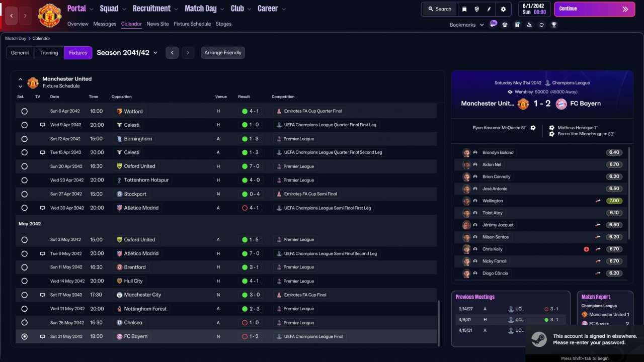The height and width of the screenshot is (362, 644).
Task: Select radio button for Brentford fixture
Action: pyautogui.click(x=25, y=267)
